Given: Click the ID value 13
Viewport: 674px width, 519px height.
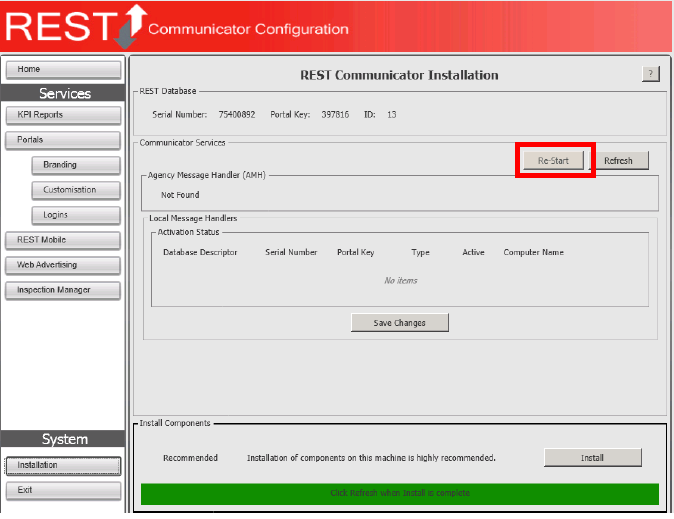Looking at the screenshot, I should pyautogui.click(x=392, y=114).
